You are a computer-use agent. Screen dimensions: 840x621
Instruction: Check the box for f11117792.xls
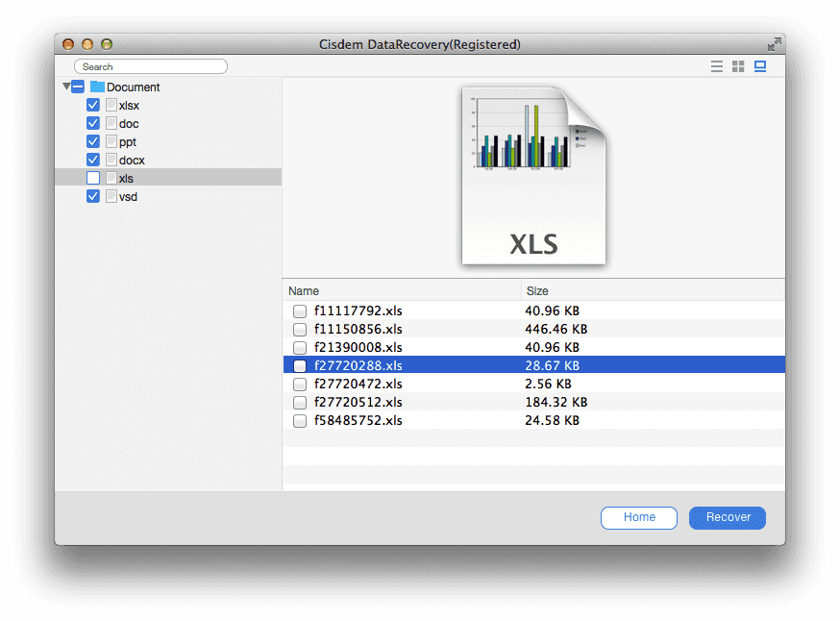pyautogui.click(x=300, y=311)
